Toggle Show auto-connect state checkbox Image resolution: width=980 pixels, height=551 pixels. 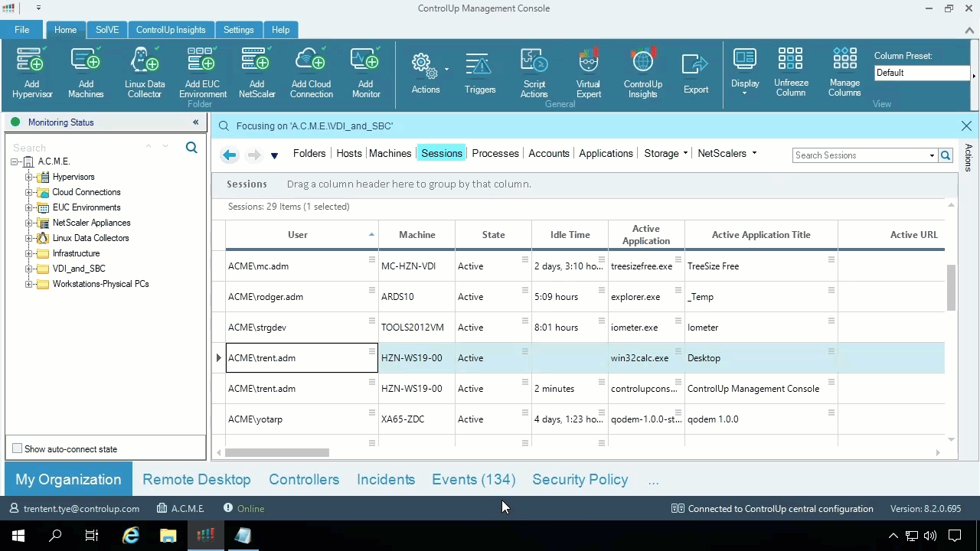click(17, 448)
